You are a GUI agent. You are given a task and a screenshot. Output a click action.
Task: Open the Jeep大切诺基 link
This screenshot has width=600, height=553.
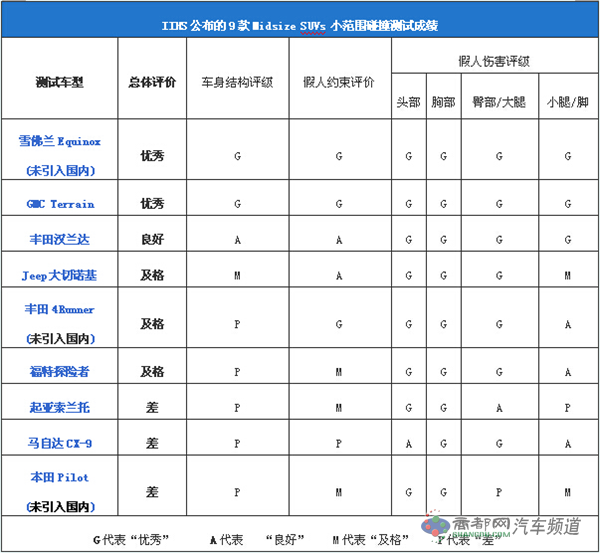(x=59, y=275)
